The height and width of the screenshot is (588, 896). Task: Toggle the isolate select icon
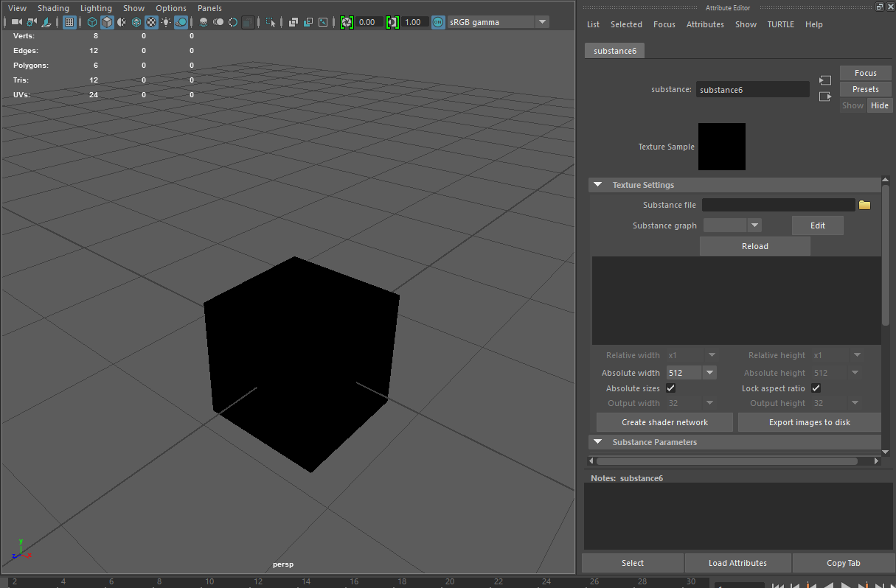click(269, 21)
